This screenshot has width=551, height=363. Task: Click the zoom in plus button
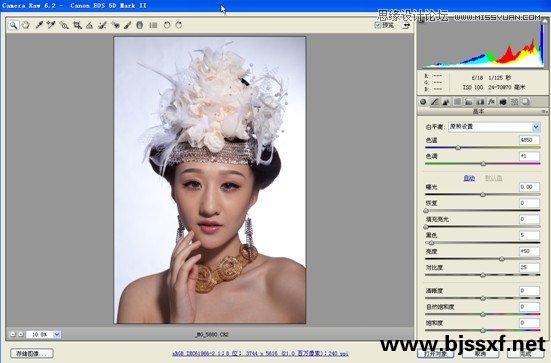tap(21, 334)
